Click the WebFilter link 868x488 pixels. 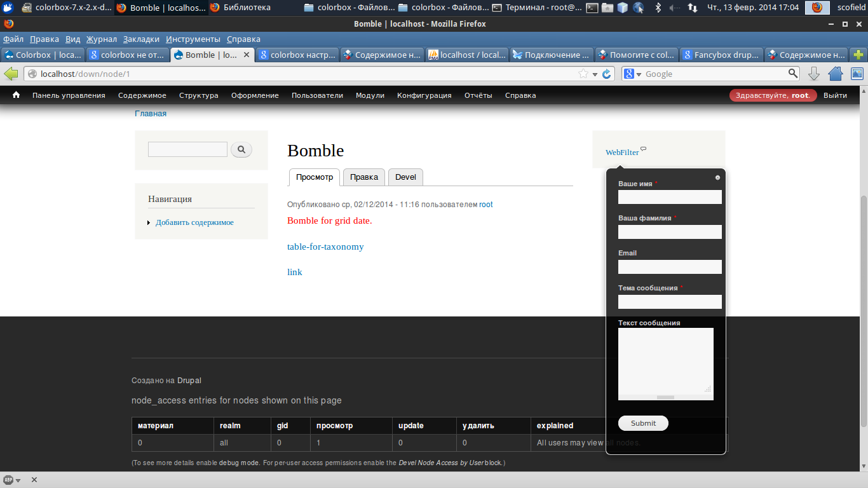tap(622, 152)
